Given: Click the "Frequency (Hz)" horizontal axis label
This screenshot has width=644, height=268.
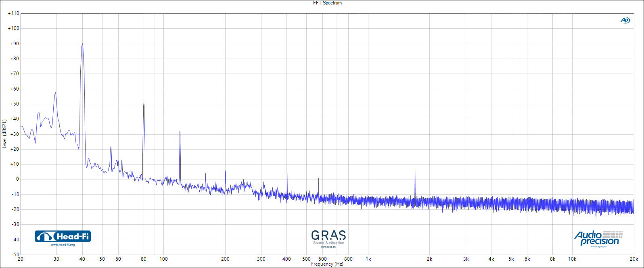Looking at the screenshot, I should click(x=328, y=264).
